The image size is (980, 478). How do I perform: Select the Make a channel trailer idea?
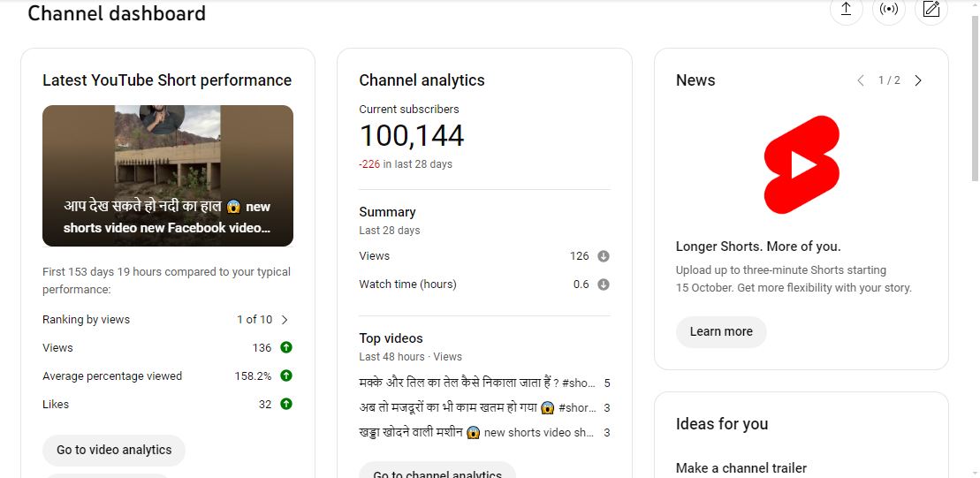(x=741, y=468)
